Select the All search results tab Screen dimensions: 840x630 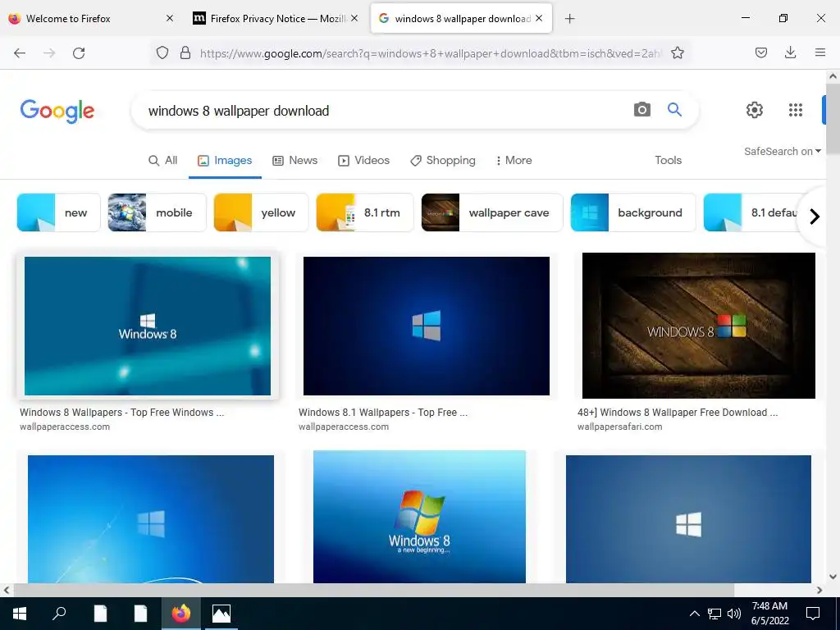(163, 160)
